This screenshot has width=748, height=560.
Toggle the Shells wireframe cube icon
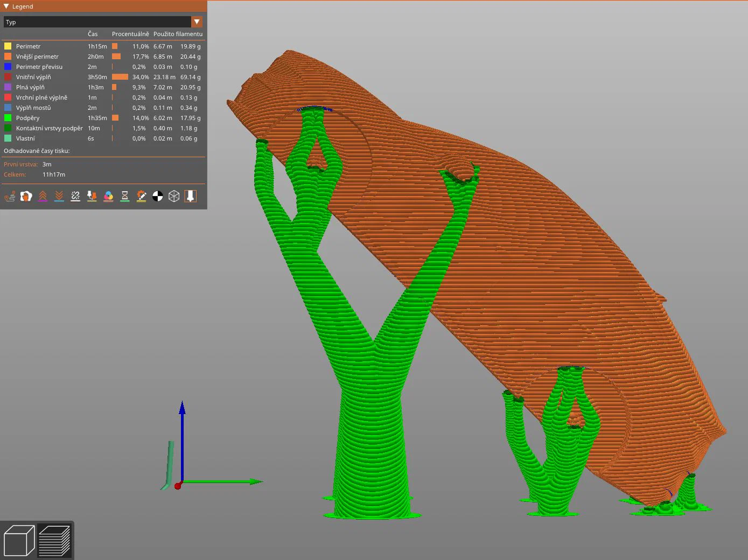174,197
